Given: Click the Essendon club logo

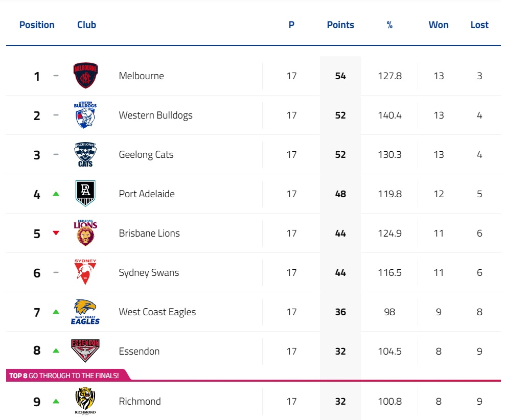Looking at the screenshot, I should click(85, 351).
